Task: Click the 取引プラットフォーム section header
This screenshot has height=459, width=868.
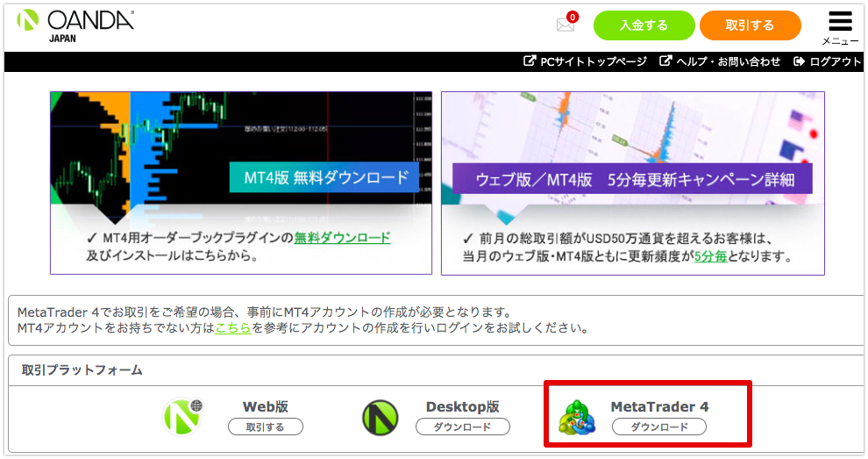Action: (82, 369)
